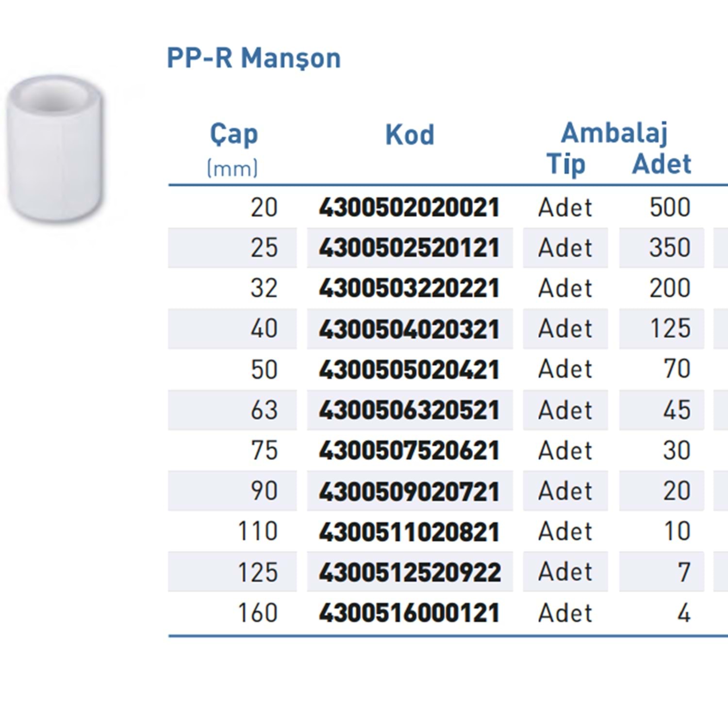Select the PP-R Manşon title

(254, 59)
